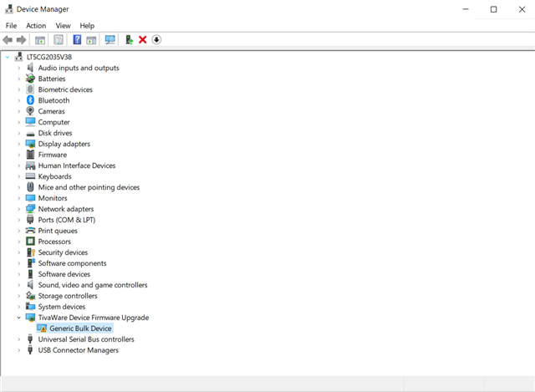535x392 pixels.
Task: Click the blue Help toolbar icon
Action: click(77, 40)
